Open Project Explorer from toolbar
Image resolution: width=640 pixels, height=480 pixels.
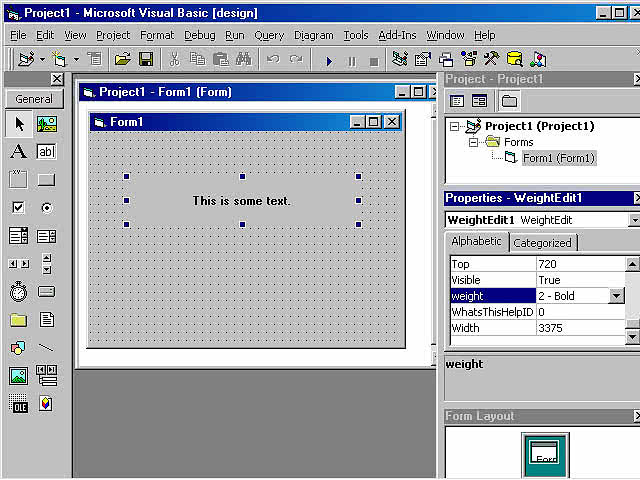[400, 60]
